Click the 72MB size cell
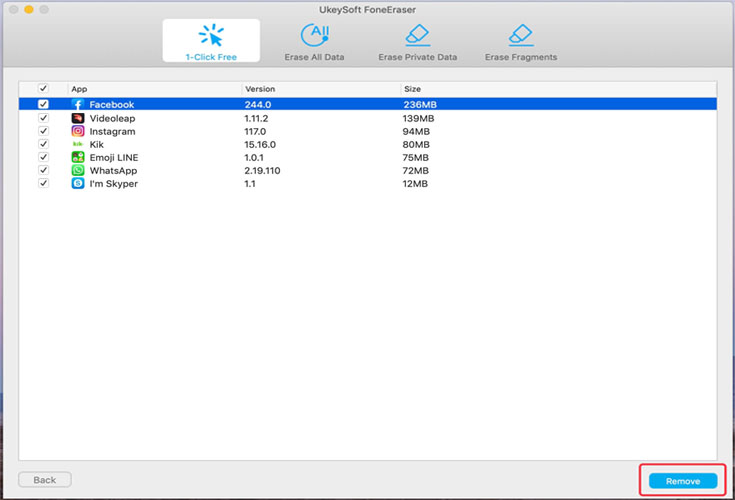735x500 pixels. click(x=416, y=171)
